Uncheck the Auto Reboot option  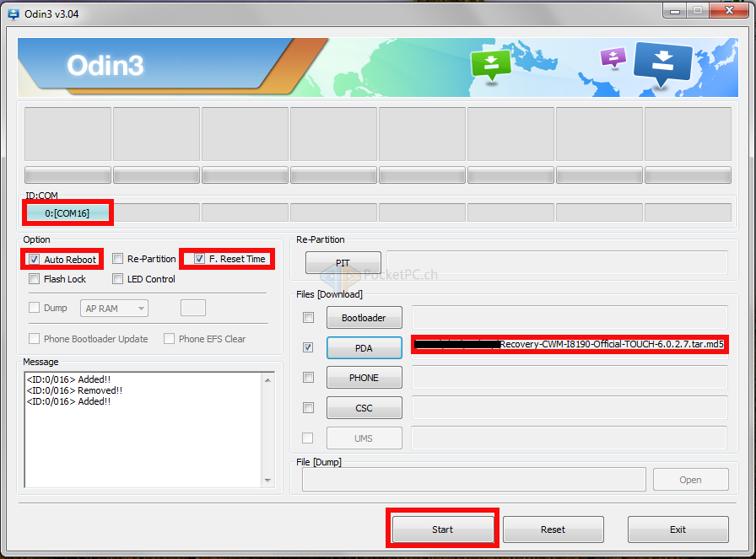point(35,259)
